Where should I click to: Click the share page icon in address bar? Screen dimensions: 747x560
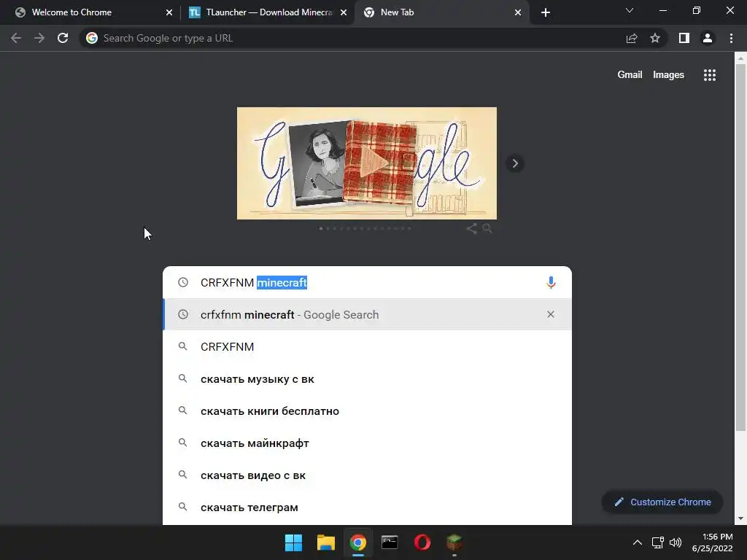(x=632, y=38)
